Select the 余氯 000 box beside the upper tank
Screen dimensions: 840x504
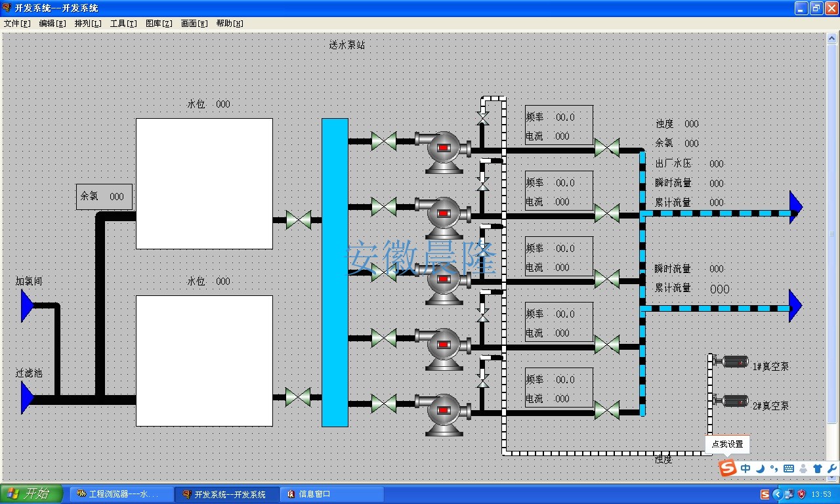(104, 197)
